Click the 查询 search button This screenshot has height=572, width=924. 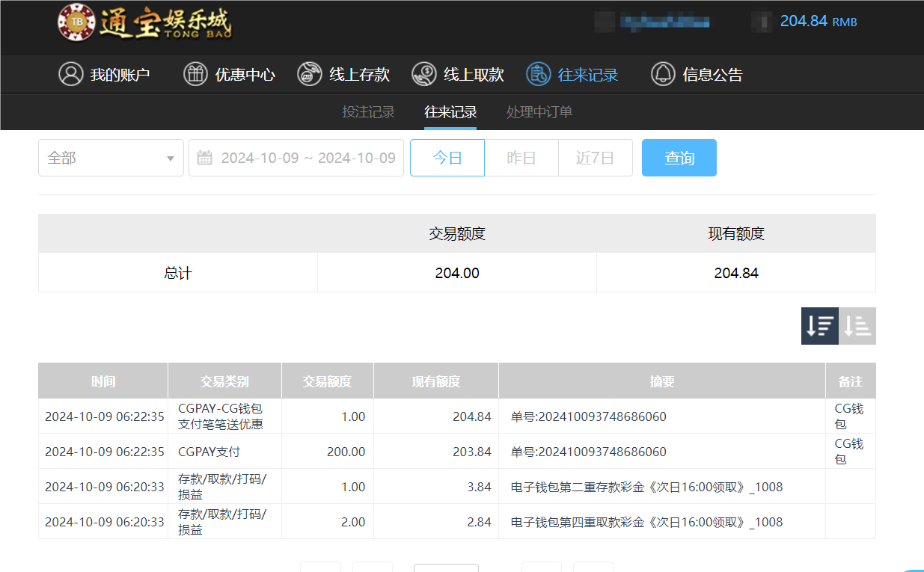(x=679, y=157)
